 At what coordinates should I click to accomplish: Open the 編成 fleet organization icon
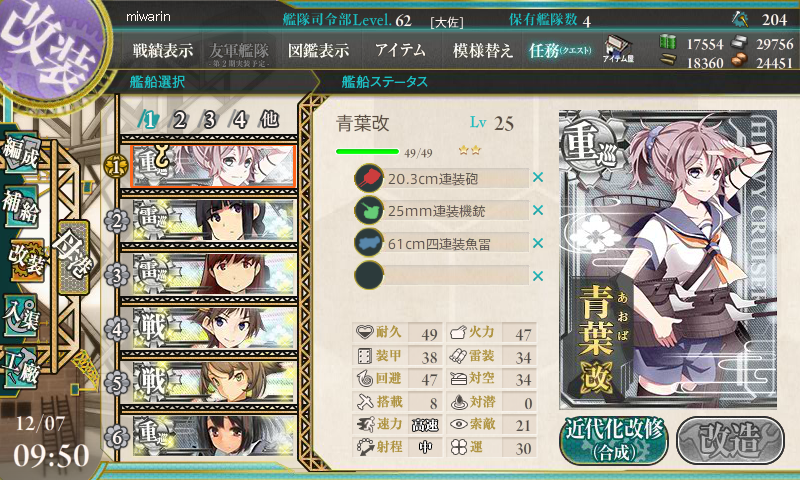click(21, 153)
